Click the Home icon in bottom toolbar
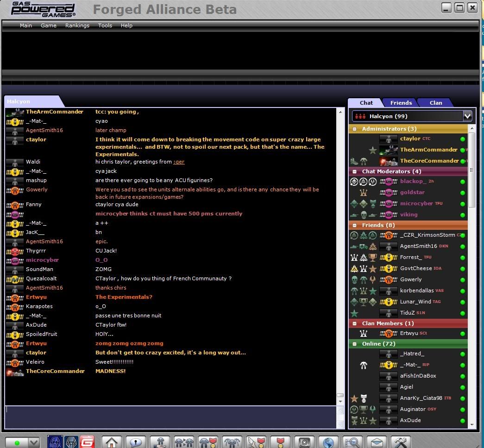This screenshot has height=448, width=484. coord(112,442)
